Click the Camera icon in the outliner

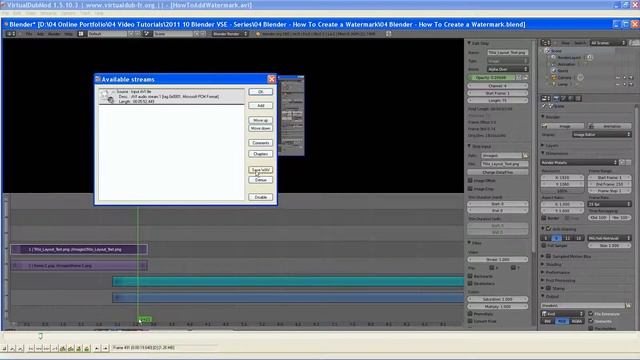[x=554, y=77]
